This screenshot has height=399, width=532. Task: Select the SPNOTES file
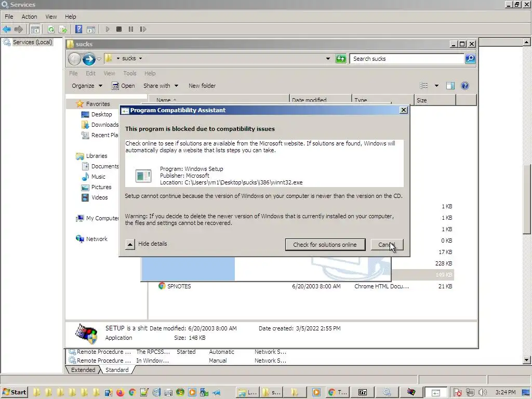click(179, 286)
